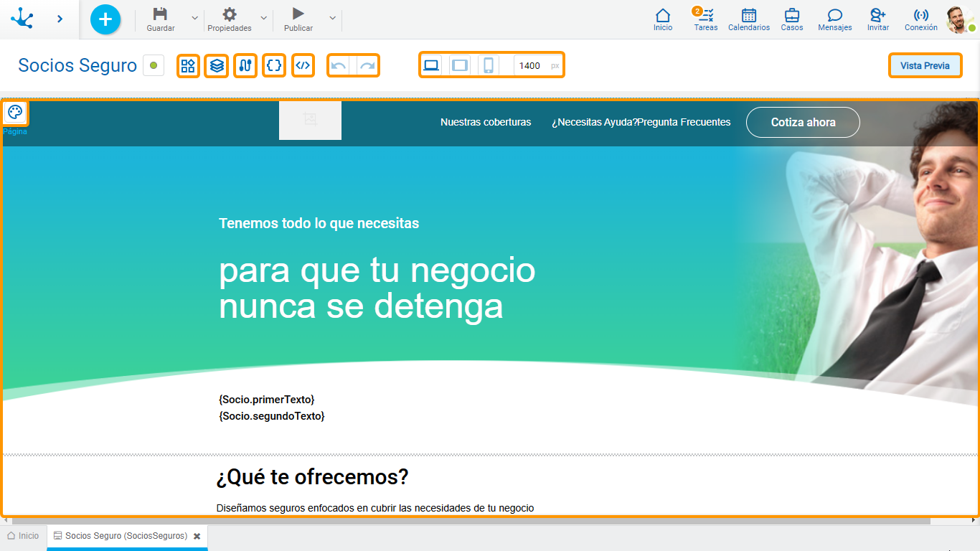This screenshot has width=980, height=551.
Task: Click the Publicar play icon
Action: coord(298,14)
